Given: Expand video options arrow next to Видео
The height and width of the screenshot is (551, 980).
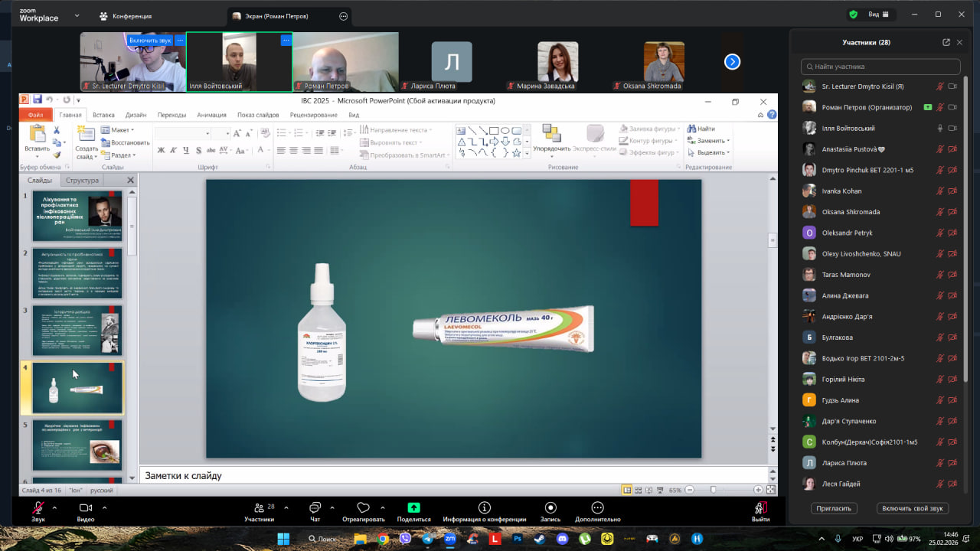Looking at the screenshot, I should coord(104,507).
